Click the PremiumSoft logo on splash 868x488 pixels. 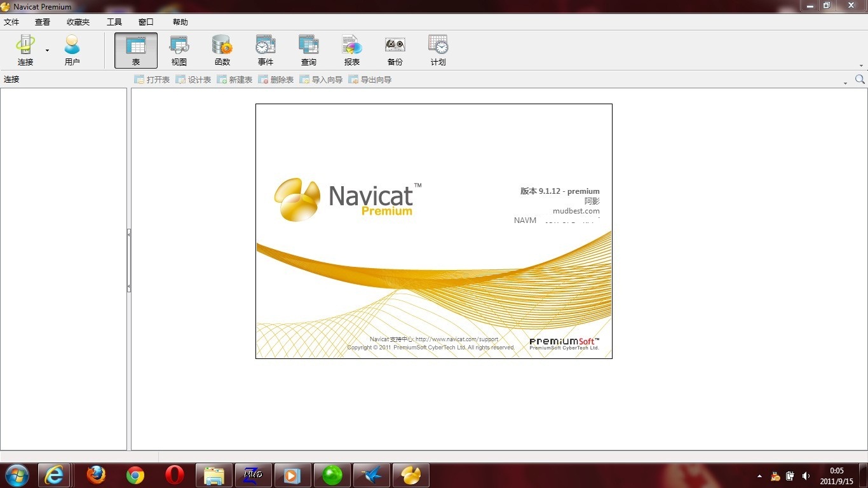coord(564,344)
